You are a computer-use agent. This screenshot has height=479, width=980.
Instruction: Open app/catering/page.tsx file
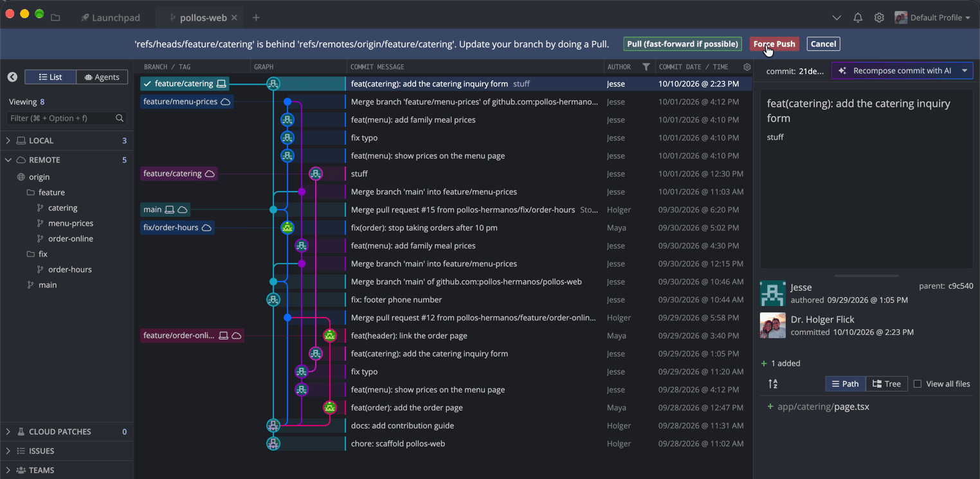pos(823,406)
